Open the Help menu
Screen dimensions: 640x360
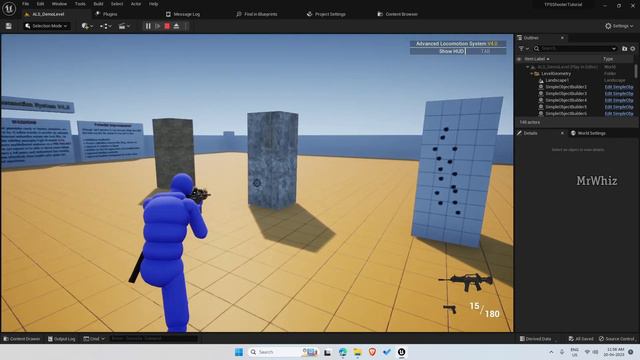coord(153,4)
